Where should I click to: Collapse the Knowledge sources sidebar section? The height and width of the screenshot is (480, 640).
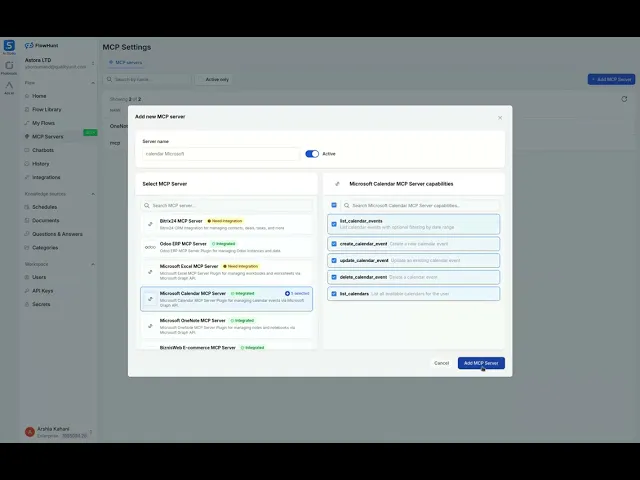pyautogui.click(x=93, y=194)
